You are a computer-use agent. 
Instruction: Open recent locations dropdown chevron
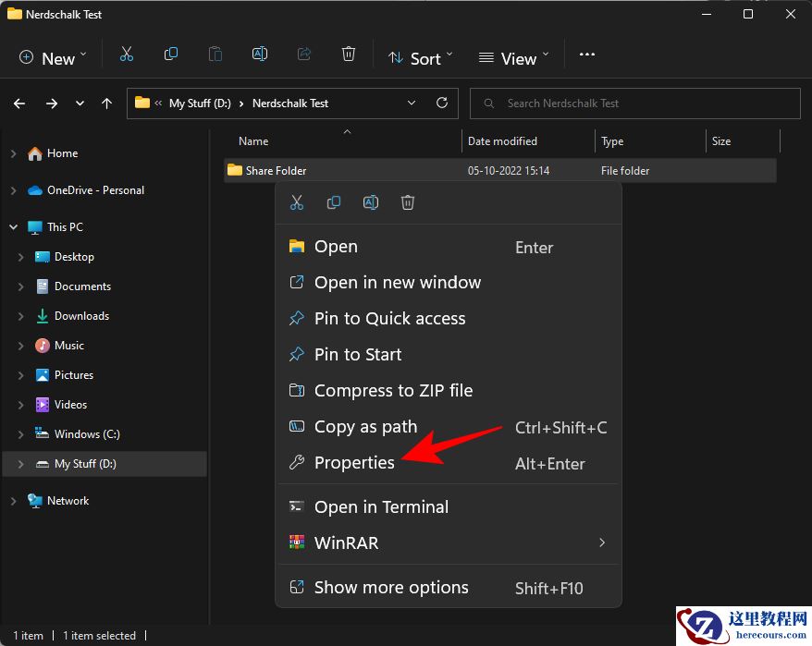click(x=80, y=104)
